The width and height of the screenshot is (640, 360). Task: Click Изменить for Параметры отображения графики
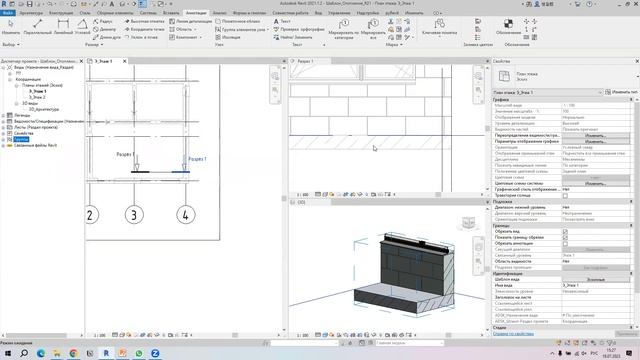(596, 142)
